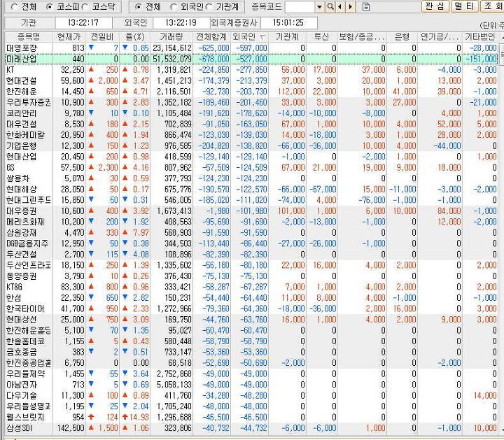504x440 pixels.
Task: Sort by the 거래량 column header
Action: 171,36
